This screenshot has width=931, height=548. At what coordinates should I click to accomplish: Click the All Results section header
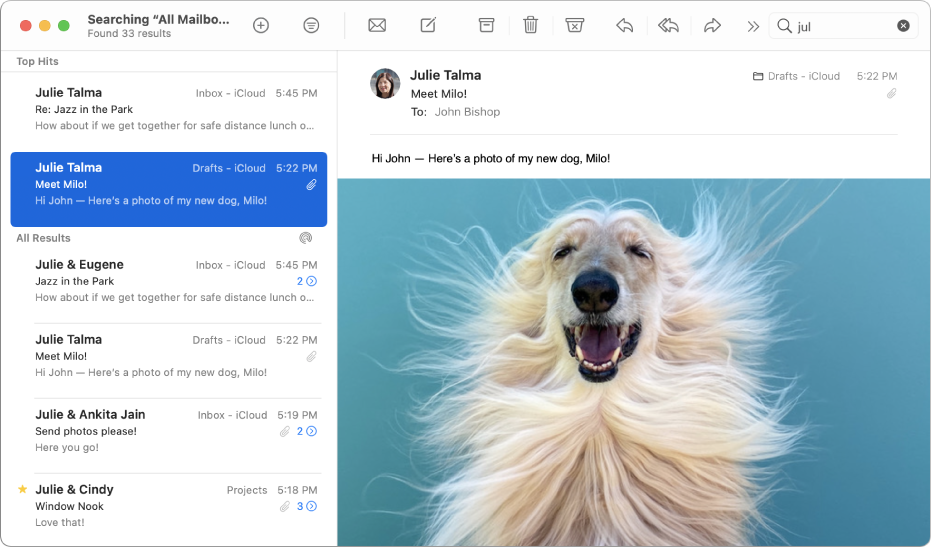click(x=43, y=238)
